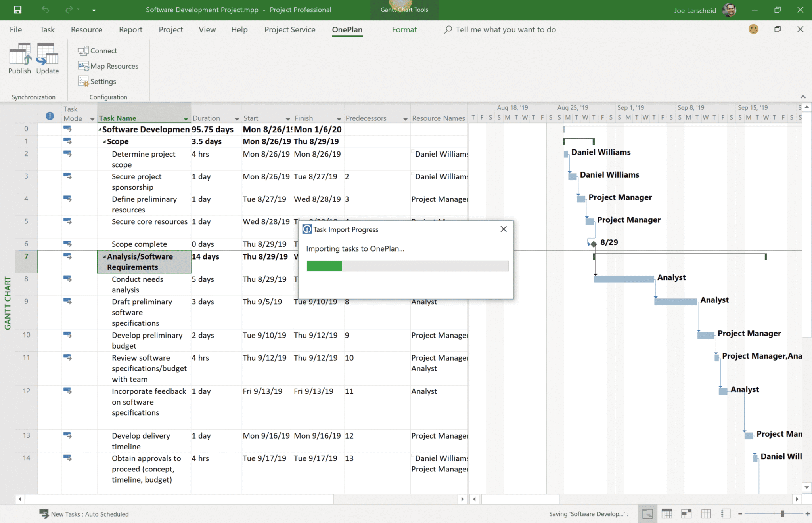
Task: Collapse the Scope summary task
Action: [x=104, y=142]
